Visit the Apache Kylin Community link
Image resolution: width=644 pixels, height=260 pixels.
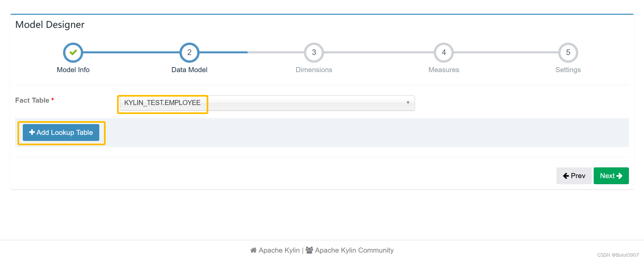coord(354,250)
